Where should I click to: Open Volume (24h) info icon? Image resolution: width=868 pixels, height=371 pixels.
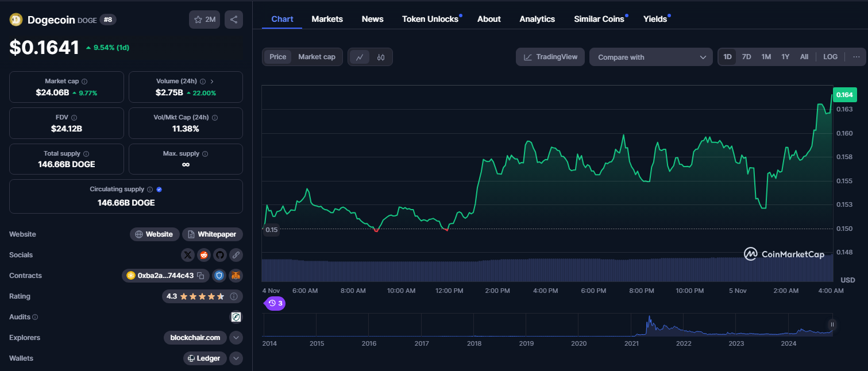click(203, 82)
